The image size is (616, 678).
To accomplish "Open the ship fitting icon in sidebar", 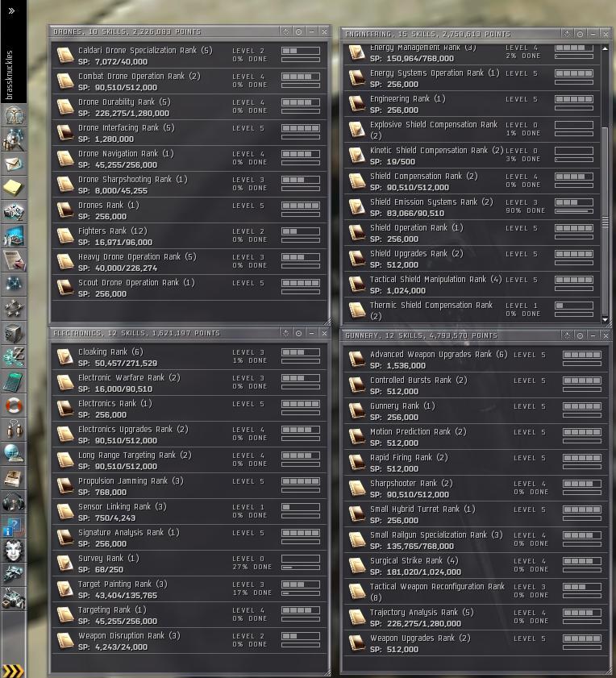I will 14,576.
